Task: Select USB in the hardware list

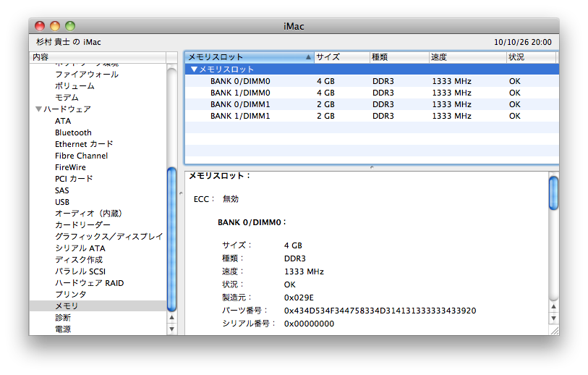Action: (62, 202)
